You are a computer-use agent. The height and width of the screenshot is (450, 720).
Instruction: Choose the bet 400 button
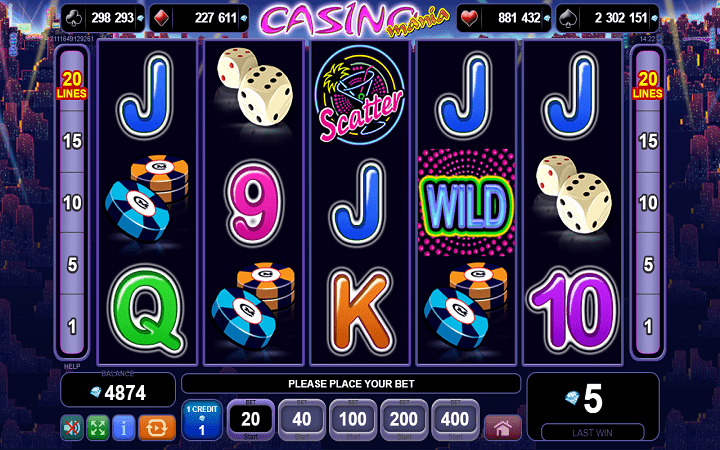[455, 420]
